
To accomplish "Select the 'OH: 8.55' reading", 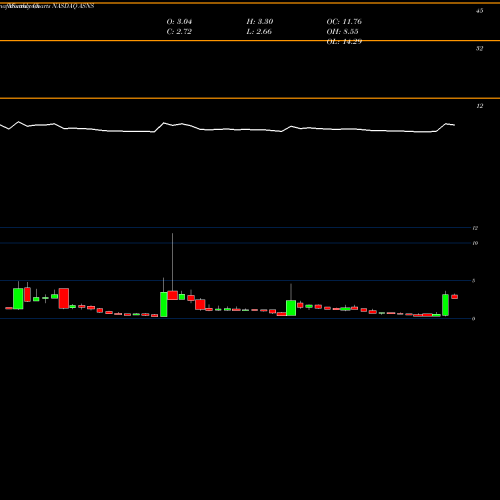I will (342, 32).
